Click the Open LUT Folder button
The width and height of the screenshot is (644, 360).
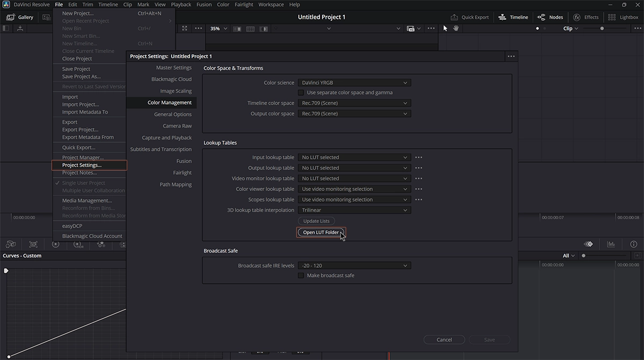tap(321, 232)
